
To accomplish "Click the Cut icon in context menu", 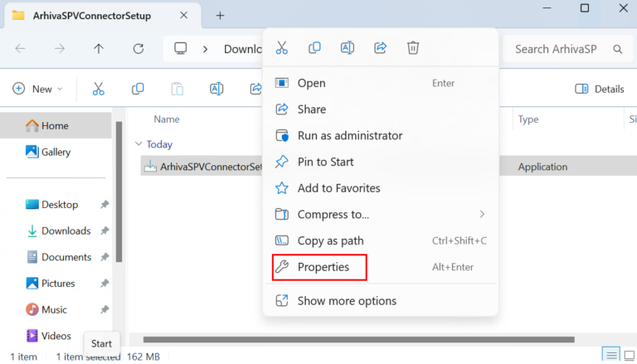I will point(282,48).
